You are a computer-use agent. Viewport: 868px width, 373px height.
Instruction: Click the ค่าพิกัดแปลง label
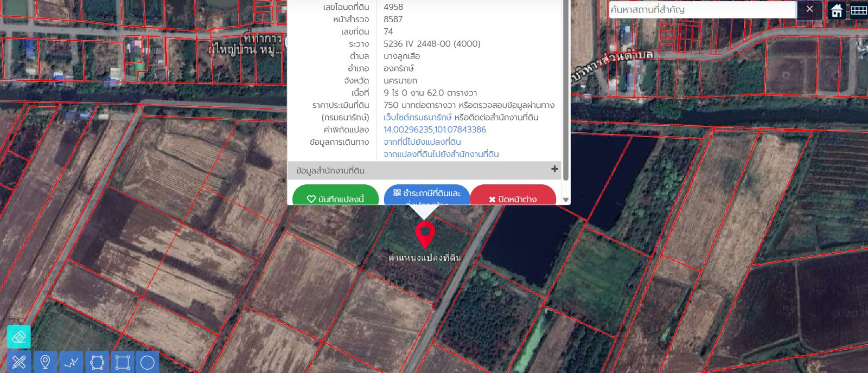[346, 130]
